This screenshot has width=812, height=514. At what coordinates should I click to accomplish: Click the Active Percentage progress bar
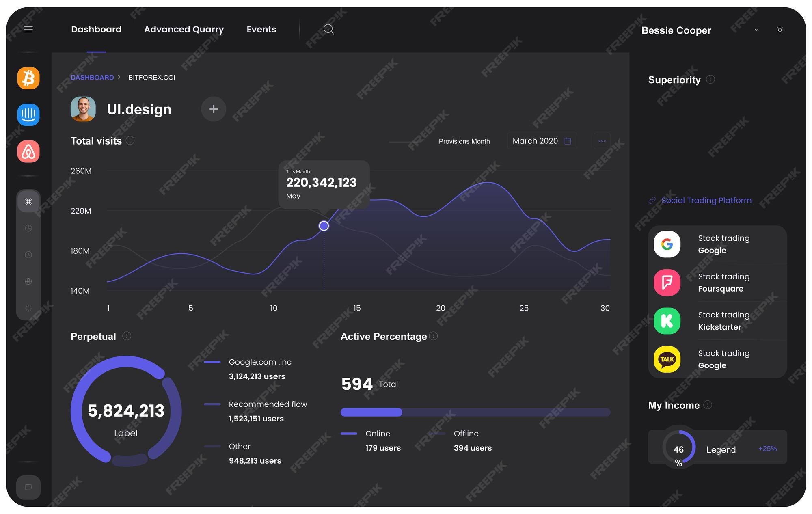(x=475, y=412)
